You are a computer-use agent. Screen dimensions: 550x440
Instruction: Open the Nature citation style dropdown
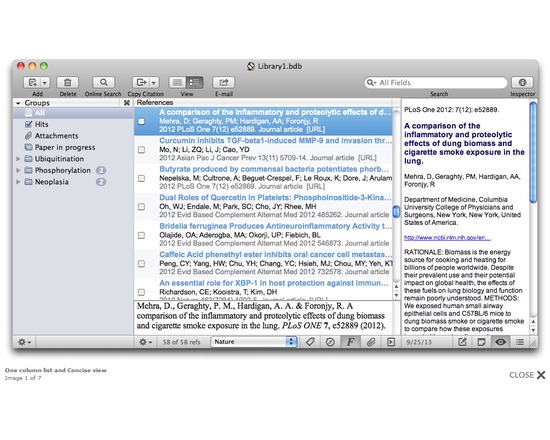[254, 342]
